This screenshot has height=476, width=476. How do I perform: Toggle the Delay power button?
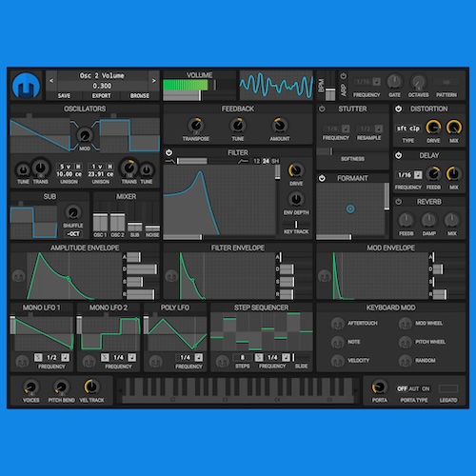click(398, 155)
